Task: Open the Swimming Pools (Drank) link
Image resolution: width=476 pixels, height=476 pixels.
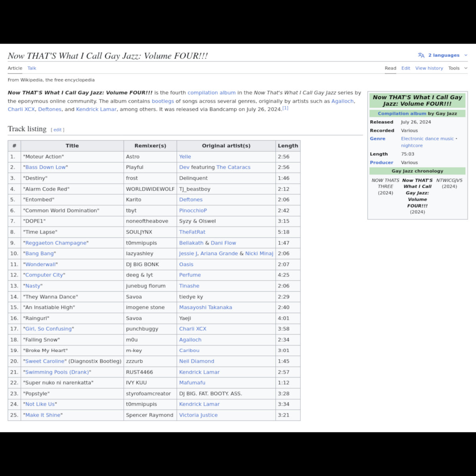Action: point(57,372)
